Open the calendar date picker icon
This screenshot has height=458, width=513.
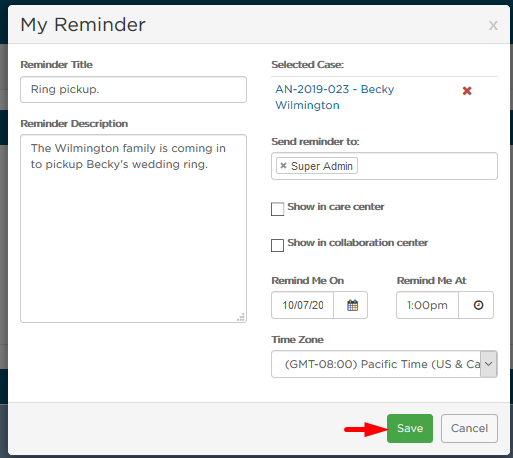click(x=351, y=305)
